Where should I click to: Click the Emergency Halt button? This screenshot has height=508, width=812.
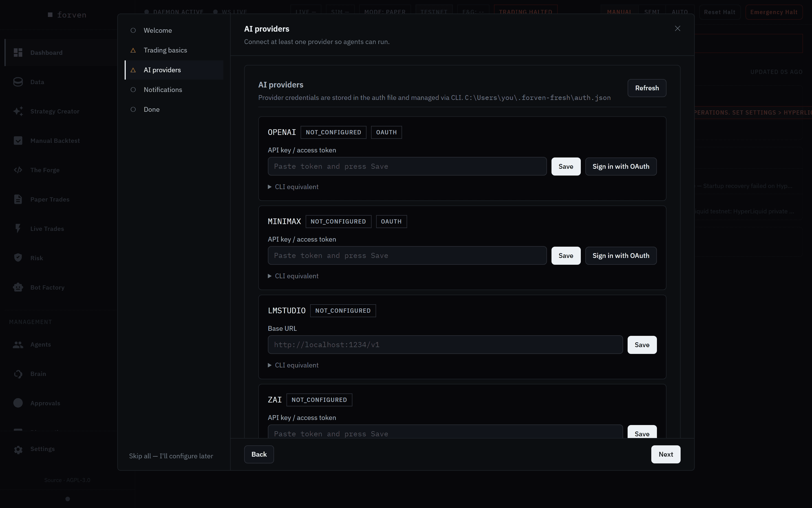coord(774,12)
